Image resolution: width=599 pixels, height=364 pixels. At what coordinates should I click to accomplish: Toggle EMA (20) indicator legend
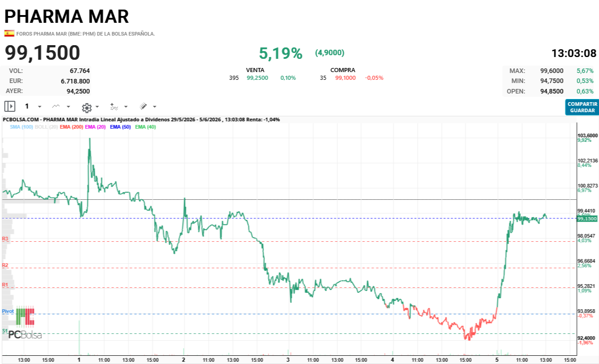coord(95,127)
